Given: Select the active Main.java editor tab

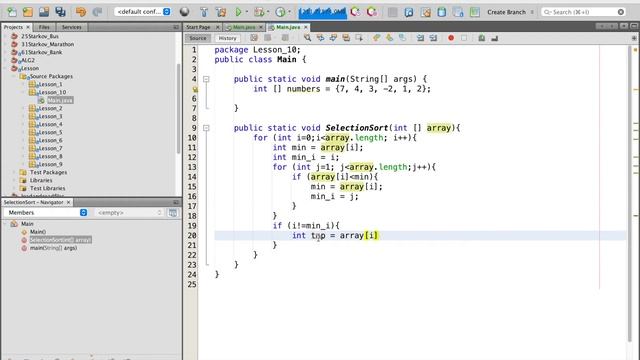Looking at the screenshot, I should (x=288, y=27).
